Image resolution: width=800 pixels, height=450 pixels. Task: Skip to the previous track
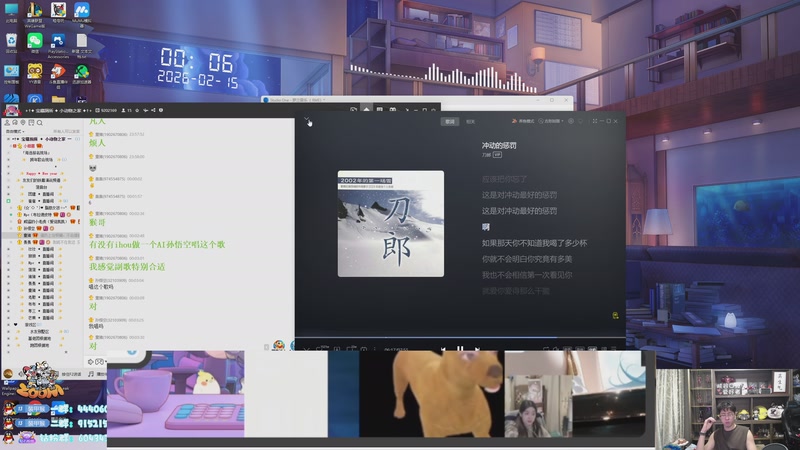point(443,349)
